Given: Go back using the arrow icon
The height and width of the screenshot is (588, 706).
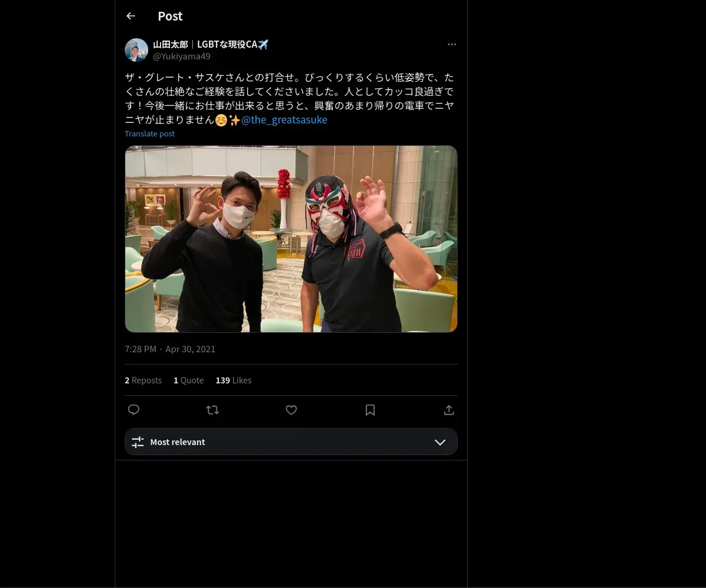Looking at the screenshot, I should tap(131, 16).
